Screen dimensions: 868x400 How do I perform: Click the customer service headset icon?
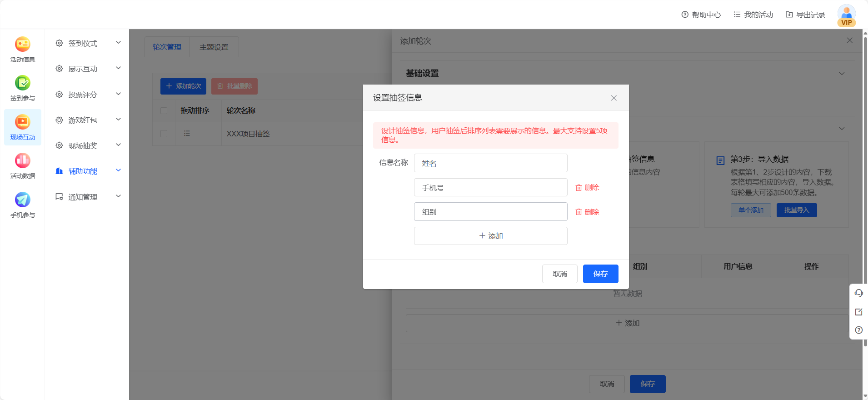(858, 293)
